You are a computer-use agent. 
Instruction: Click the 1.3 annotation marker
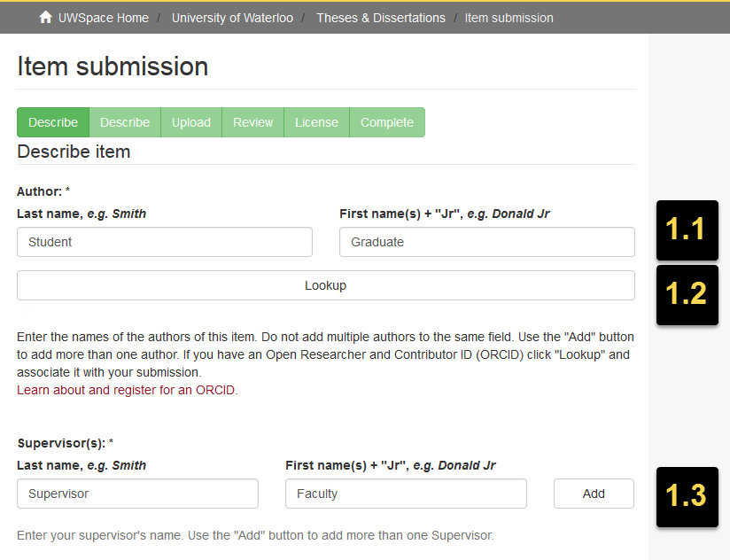[x=687, y=497]
